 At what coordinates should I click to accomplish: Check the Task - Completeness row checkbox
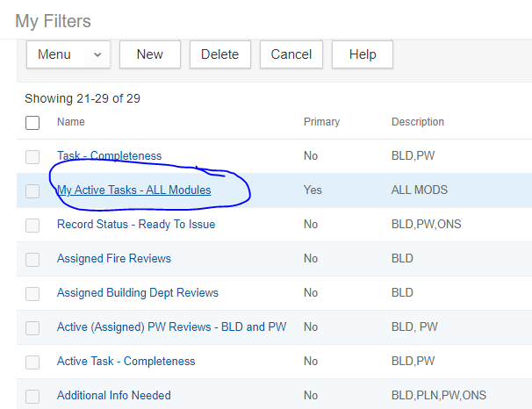[32, 156]
